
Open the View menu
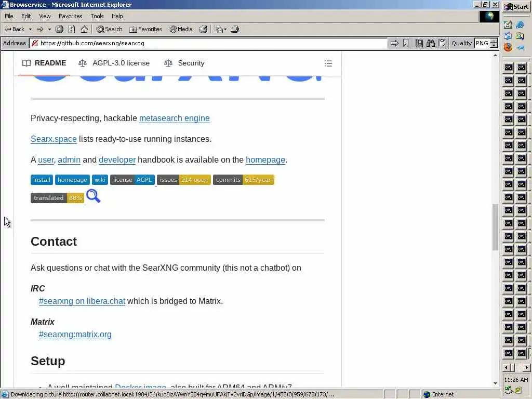(x=45, y=16)
